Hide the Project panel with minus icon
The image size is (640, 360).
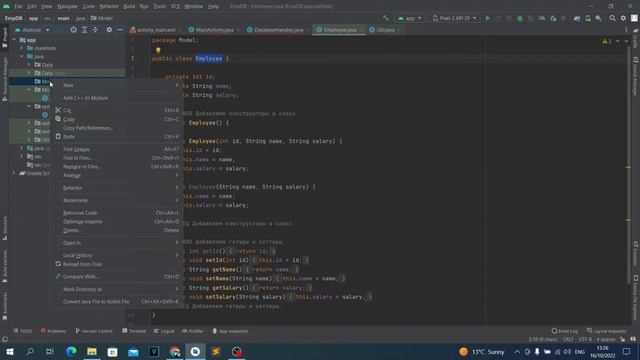pyautogui.click(x=120, y=30)
